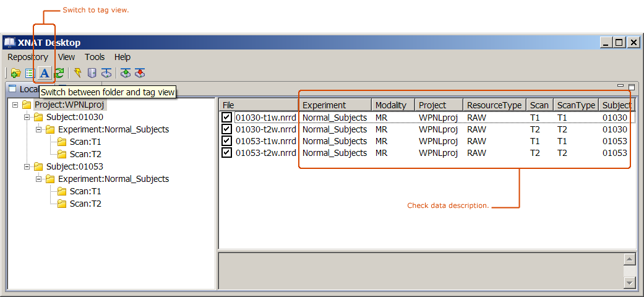The height and width of the screenshot is (297, 644).
Task: Collapse the Subject:01030 node
Action: tap(27, 117)
